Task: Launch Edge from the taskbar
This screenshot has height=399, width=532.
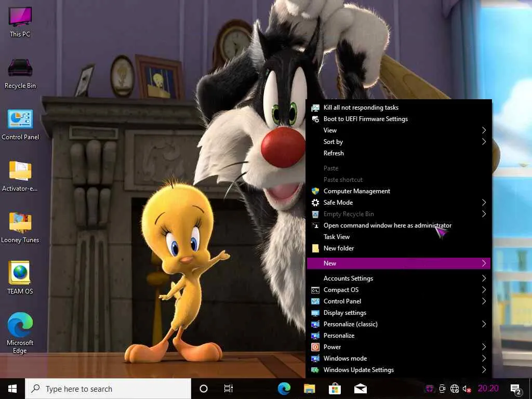Action: point(284,389)
